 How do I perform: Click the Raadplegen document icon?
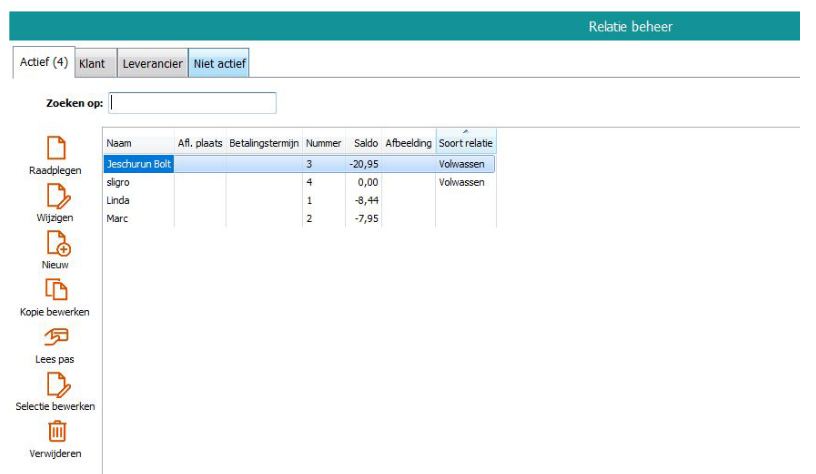coord(55,148)
